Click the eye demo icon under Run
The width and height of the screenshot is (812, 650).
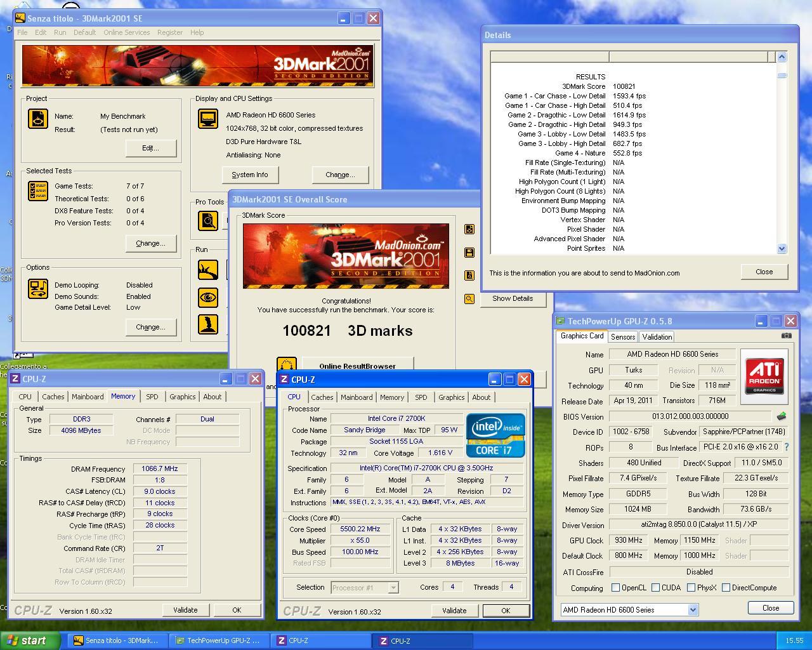[208, 297]
